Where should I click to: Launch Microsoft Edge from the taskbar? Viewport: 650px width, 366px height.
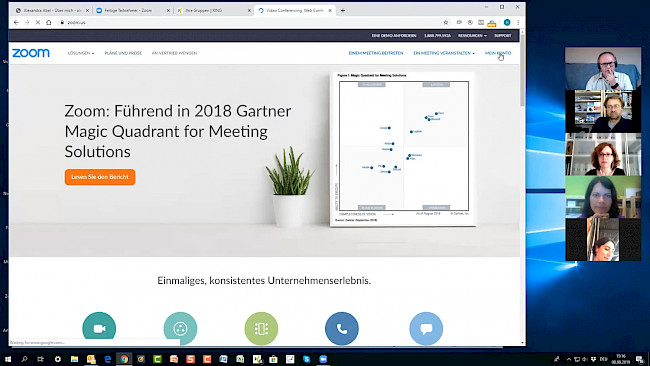tap(107, 359)
